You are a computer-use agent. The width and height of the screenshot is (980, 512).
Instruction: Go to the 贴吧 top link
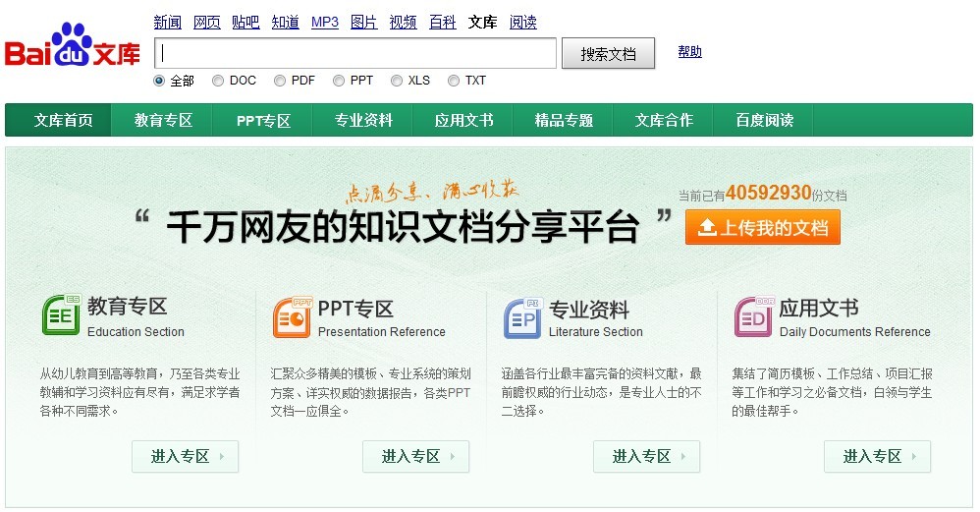click(x=245, y=23)
